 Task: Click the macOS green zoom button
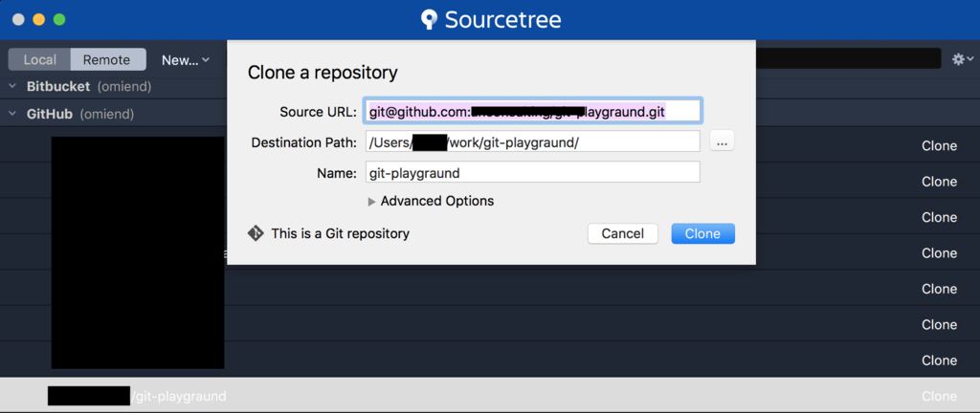point(59,20)
